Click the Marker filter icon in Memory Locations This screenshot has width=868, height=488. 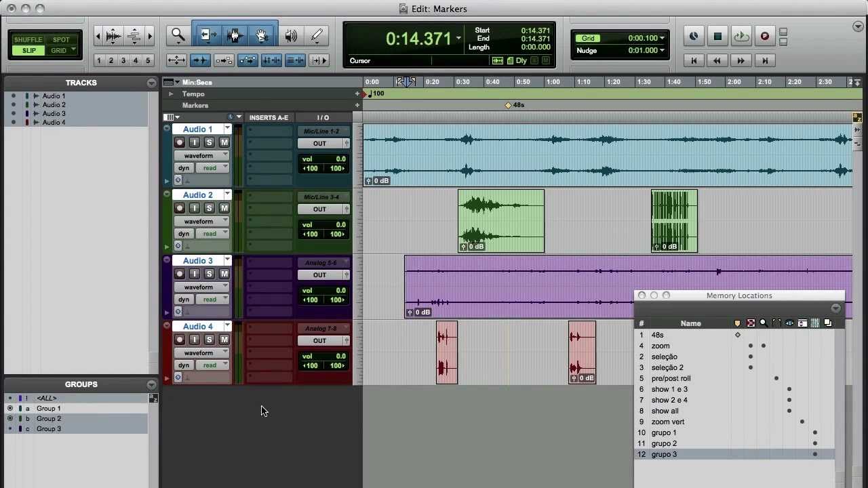coord(738,323)
